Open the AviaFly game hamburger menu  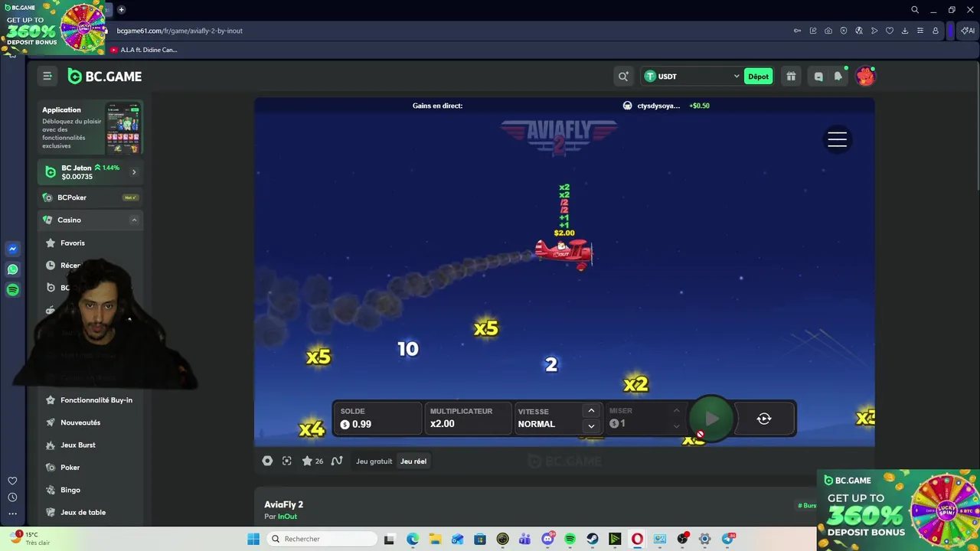tap(837, 139)
